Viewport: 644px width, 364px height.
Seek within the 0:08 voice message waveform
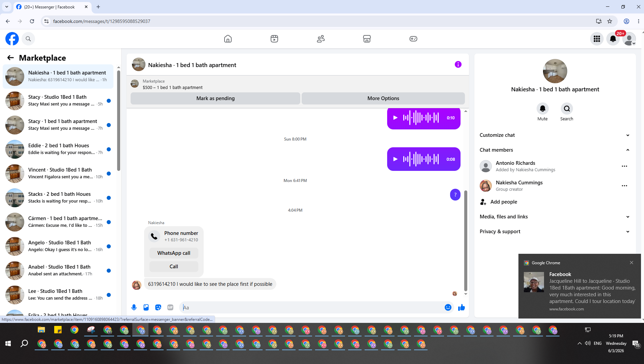(x=421, y=159)
